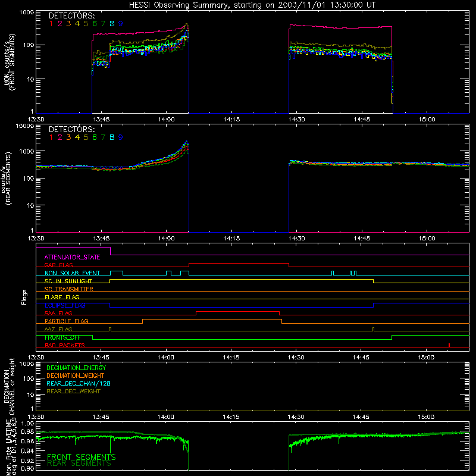The image size is (476, 476).
Task: Click the REAR_DEC_CHAN/128 legend entry
Action: tap(79, 384)
